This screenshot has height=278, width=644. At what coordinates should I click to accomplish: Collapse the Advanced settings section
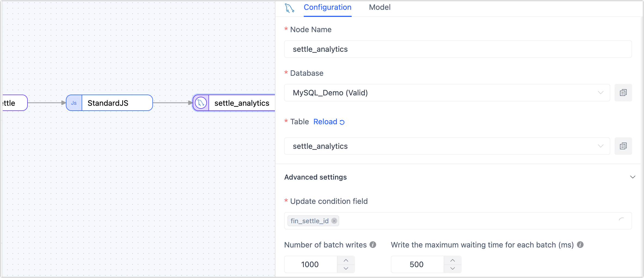(x=633, y=177)
